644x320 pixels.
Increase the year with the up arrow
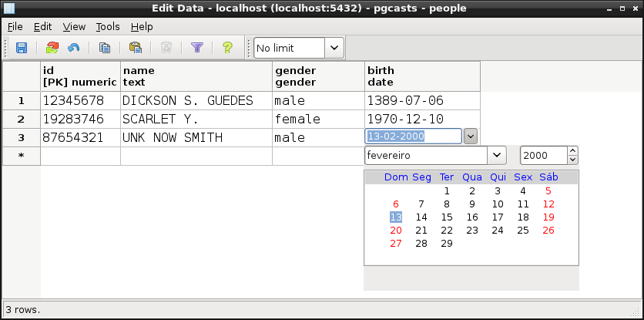click(572, 151)
